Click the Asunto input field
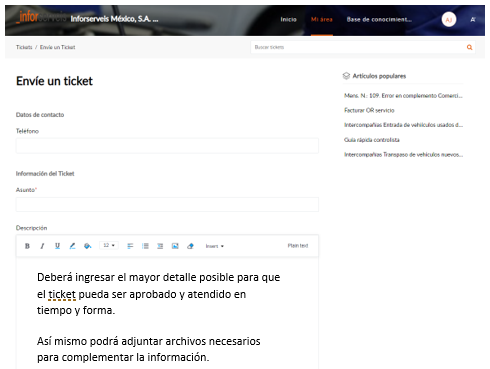Image resolution: width=490 pixels, height=369 pixels. point(167,204)
